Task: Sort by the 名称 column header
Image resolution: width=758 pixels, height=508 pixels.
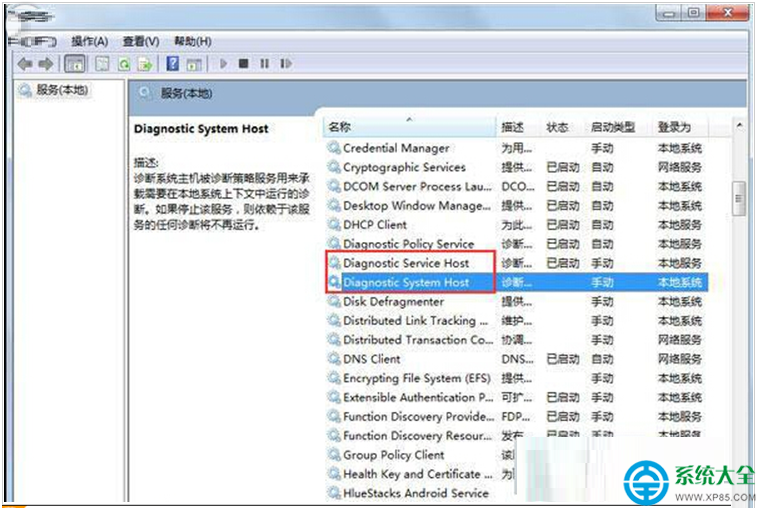Action: tap(410, 127)
